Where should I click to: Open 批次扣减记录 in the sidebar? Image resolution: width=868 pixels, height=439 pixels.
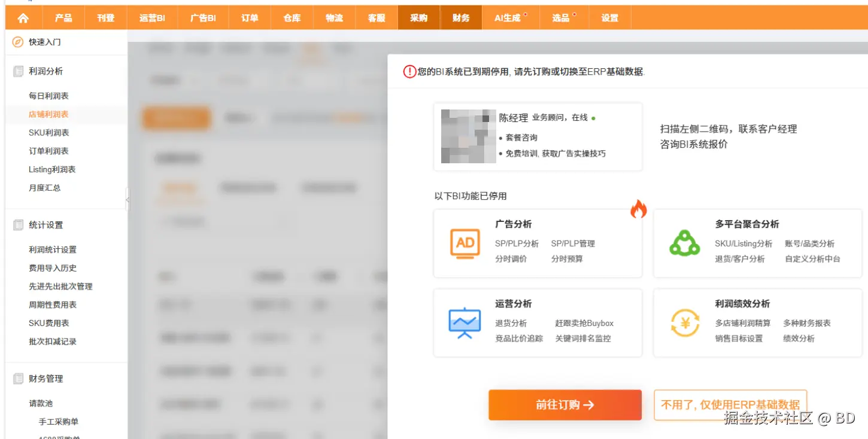[x=53, y=342]
